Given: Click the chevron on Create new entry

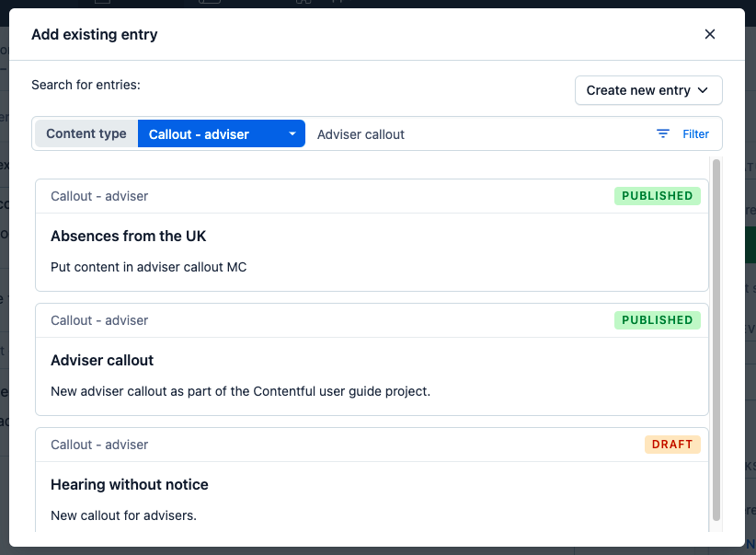Looking at the screenshot, I should [703, 90].
